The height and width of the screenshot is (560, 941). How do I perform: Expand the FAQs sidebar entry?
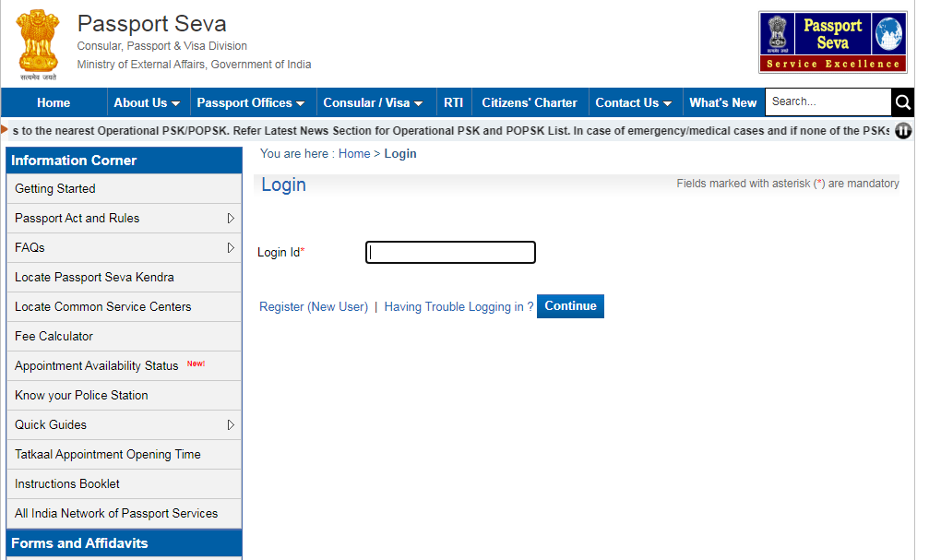click(x=29, y=247)
